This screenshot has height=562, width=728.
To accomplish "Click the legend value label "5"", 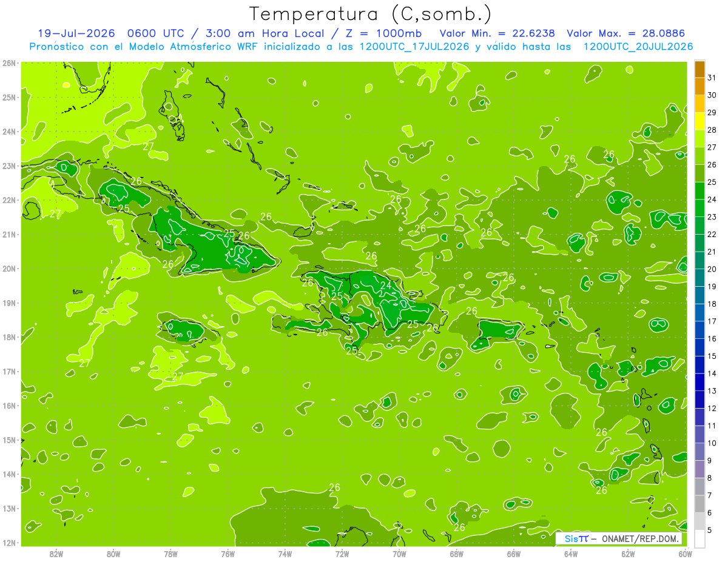I will 710,530.
